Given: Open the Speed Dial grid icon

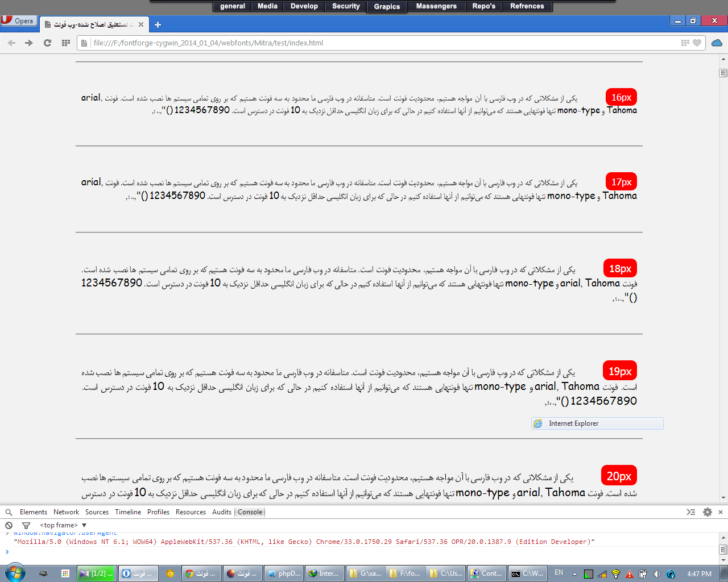Looking at the screenshot, I should (66, 43).
